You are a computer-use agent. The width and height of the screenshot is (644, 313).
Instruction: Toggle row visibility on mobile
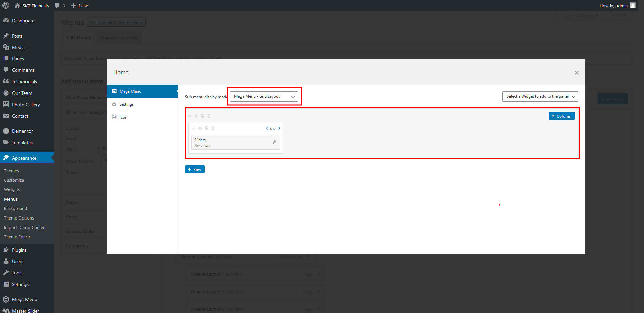point(209,116)
